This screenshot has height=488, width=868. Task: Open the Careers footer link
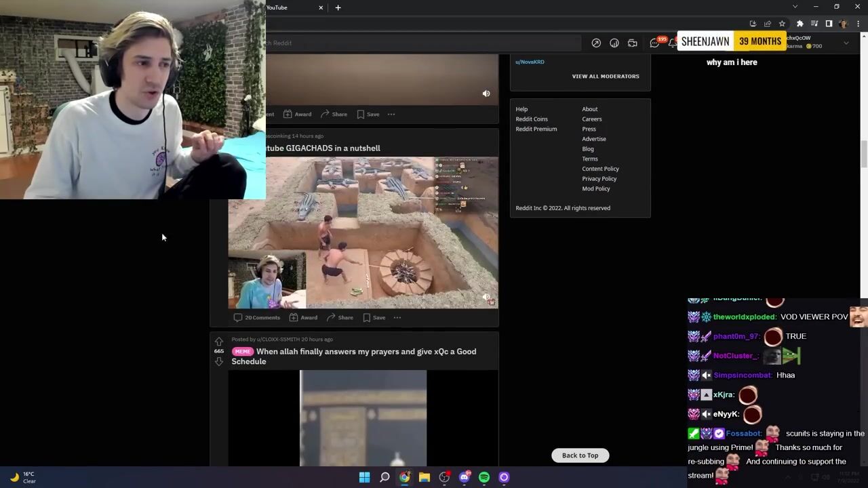(x=592, y=119)
